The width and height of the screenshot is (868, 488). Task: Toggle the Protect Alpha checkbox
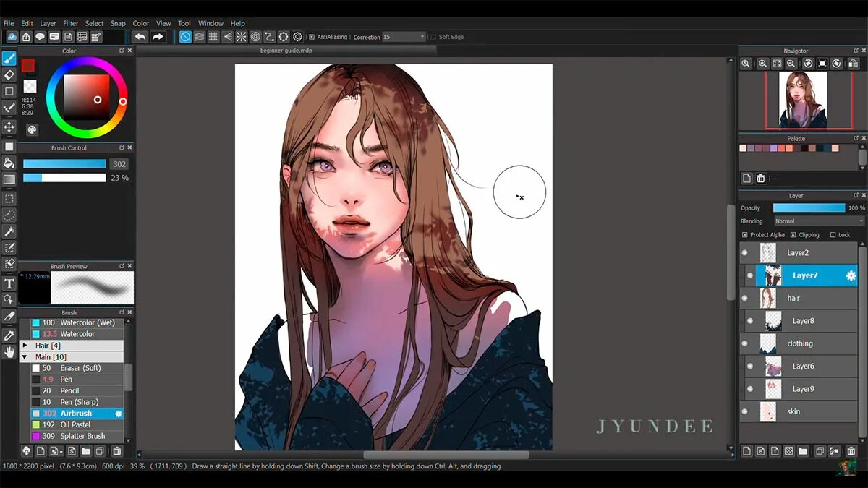[745, 235]
